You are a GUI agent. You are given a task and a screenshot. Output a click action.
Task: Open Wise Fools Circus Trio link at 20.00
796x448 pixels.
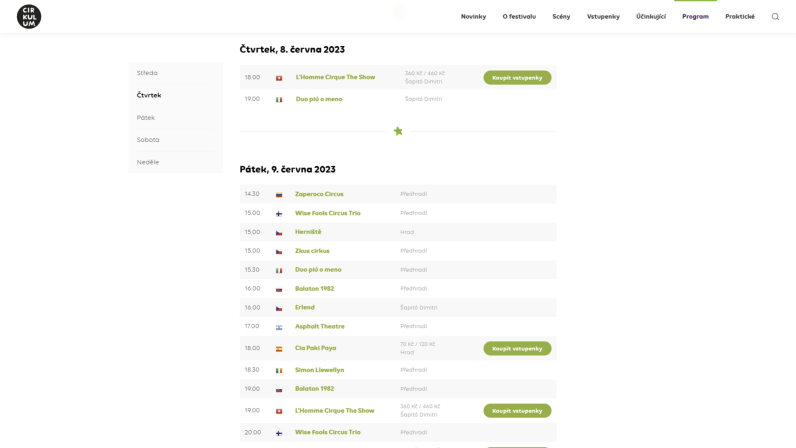pyautogui.click(x=327, y=432)
